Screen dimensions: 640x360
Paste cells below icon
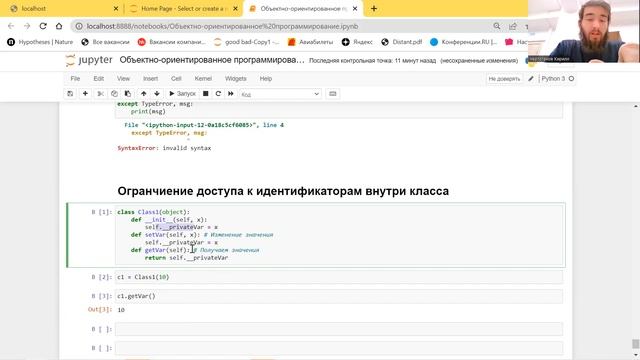tap(128, 93)
